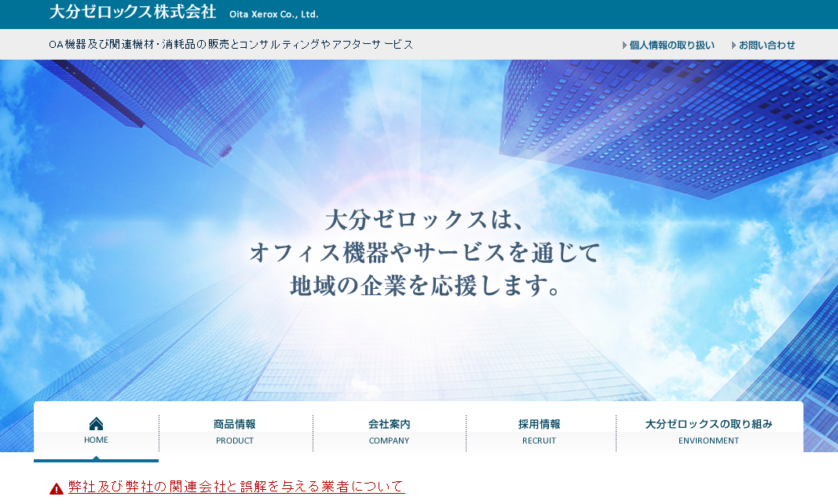Open the お問い合わせ contact link
The width and height of the screenshot is (838, 504).
coord(767,46)
